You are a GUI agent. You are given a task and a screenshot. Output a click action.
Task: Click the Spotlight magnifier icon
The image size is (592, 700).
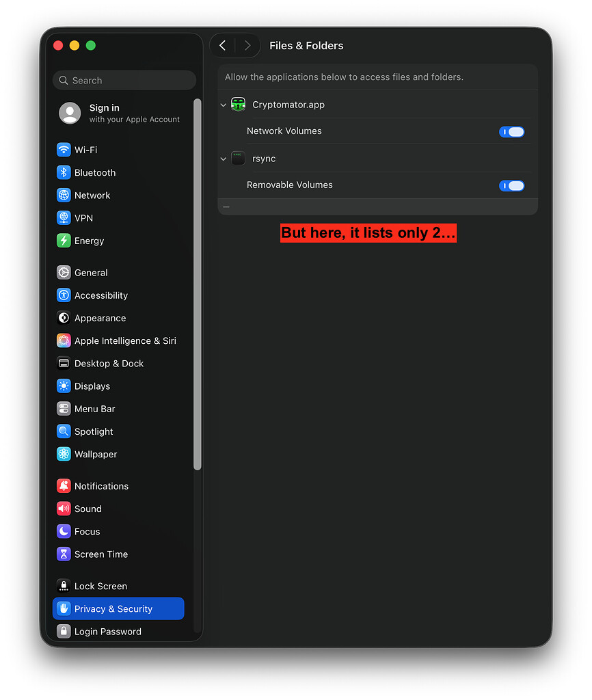point(64,431)
